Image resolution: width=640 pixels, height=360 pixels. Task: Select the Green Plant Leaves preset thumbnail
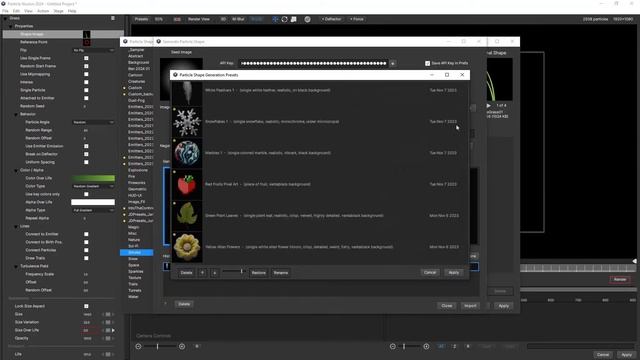187,216
